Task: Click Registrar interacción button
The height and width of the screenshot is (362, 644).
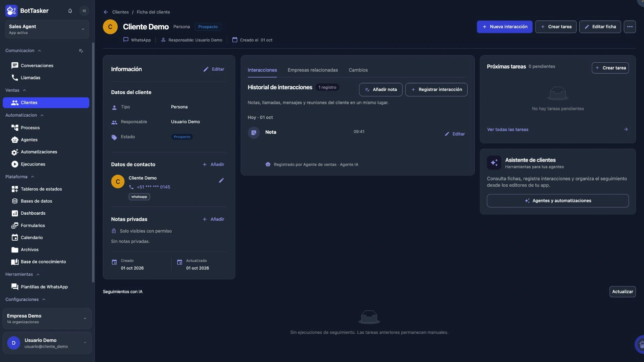Action: (x=436, y=90)
